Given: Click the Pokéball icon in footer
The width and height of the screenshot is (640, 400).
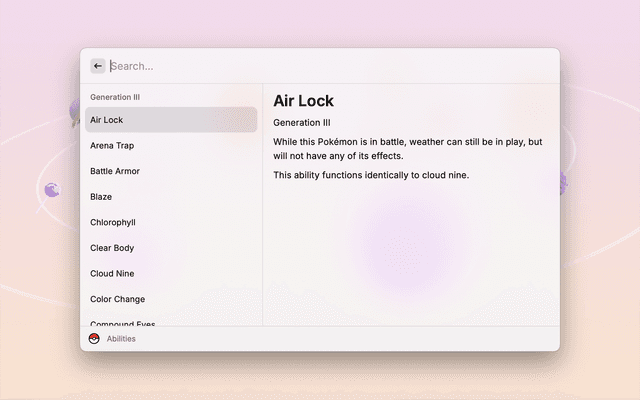Looking at the screenshot, I should click(94, 339).
